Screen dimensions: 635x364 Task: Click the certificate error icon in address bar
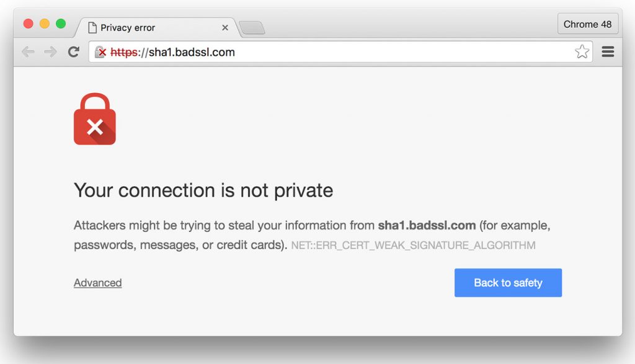click(101, 52)
